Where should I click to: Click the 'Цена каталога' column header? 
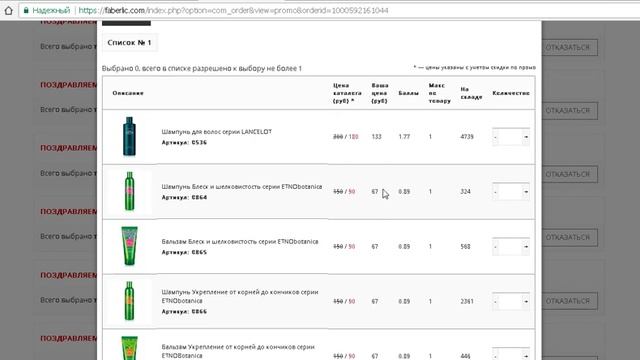[x=347, y=93]
